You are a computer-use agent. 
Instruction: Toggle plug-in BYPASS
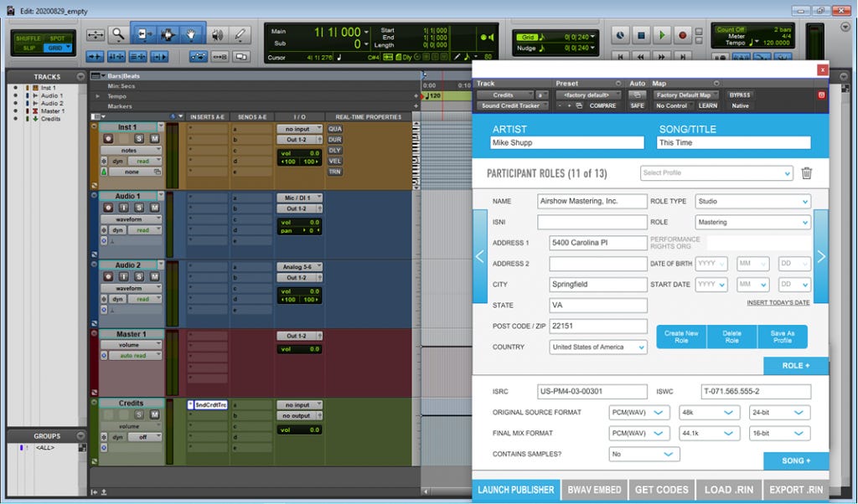coord(739,95)
